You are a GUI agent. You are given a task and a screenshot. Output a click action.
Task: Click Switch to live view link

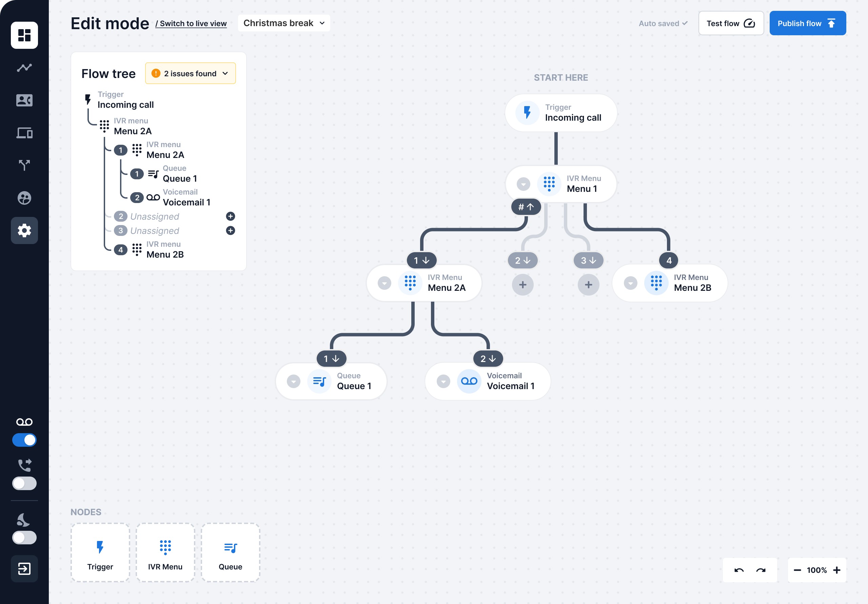(191, 23)
